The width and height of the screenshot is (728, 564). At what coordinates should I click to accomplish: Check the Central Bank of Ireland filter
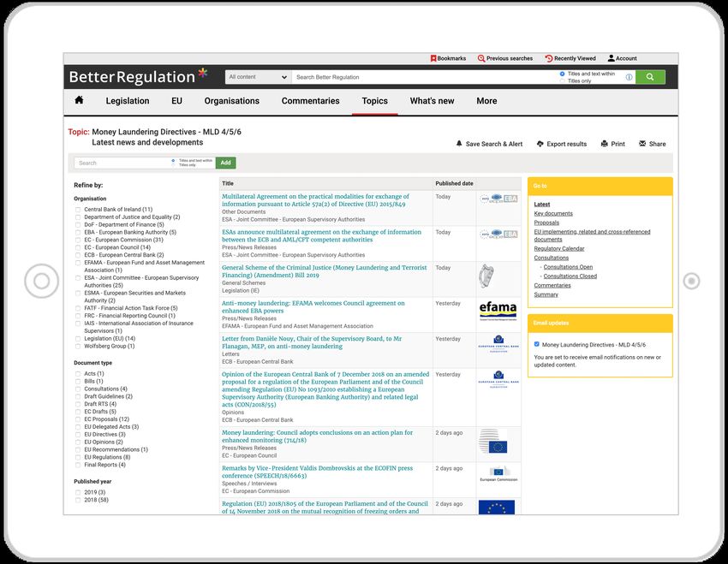click(78, 210)
